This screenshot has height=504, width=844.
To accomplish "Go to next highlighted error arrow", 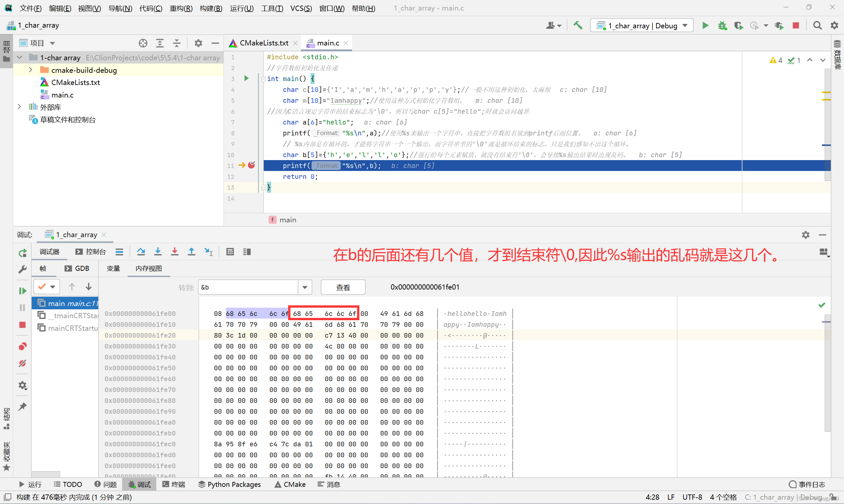I will 823,60.
